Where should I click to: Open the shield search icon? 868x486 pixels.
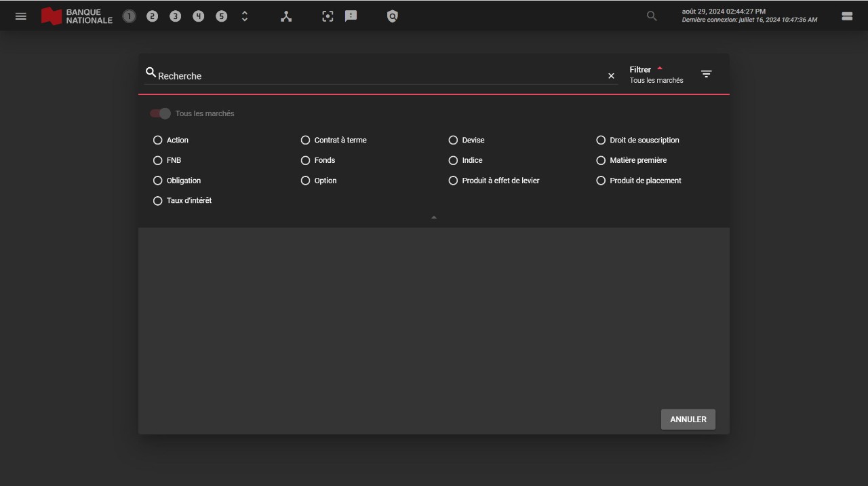392,16
